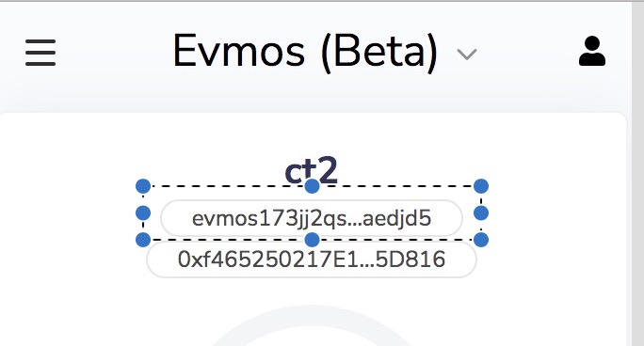Grab the bottom-left corner selection handle

[x=143, y=240]
